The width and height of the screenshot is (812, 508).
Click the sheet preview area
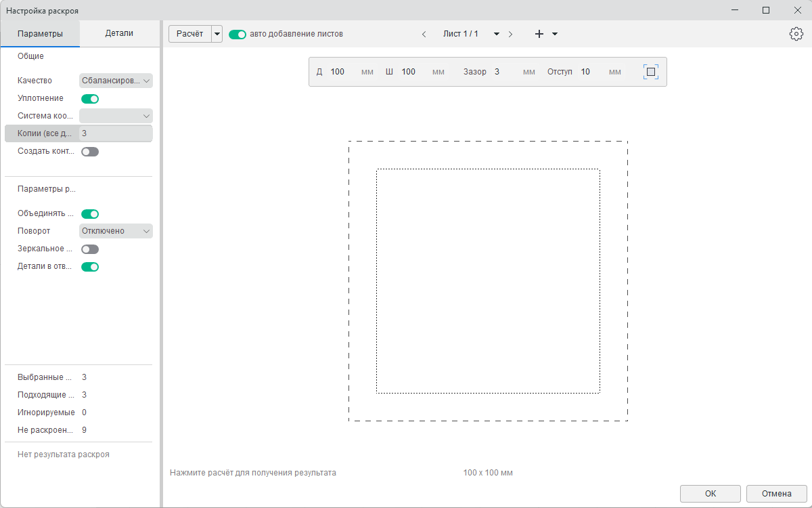488,281
